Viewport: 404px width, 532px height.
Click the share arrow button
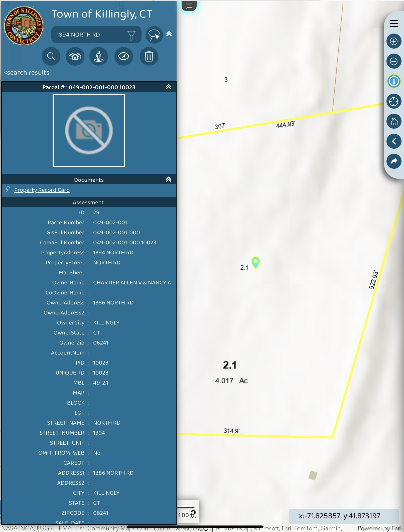(393, 161)
